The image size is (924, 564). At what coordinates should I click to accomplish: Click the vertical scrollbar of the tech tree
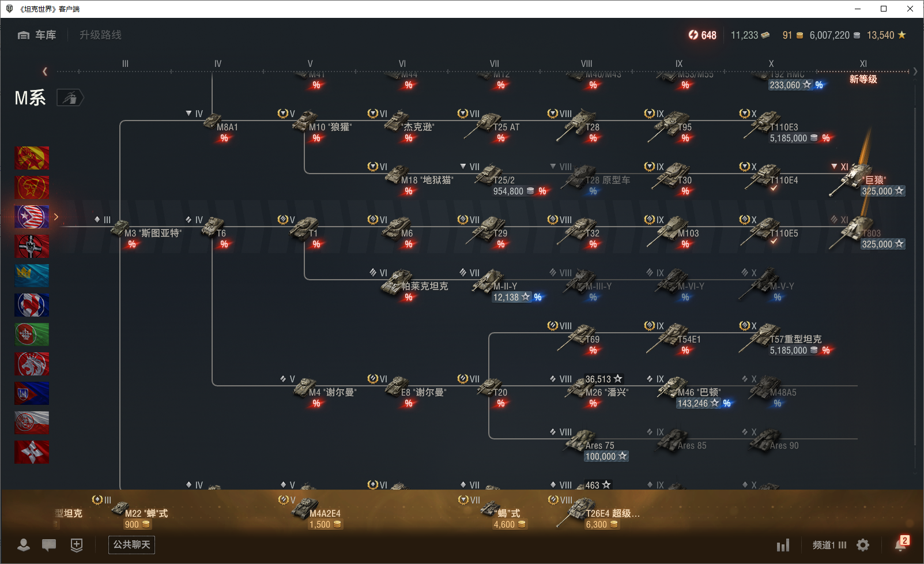(915, 277)
